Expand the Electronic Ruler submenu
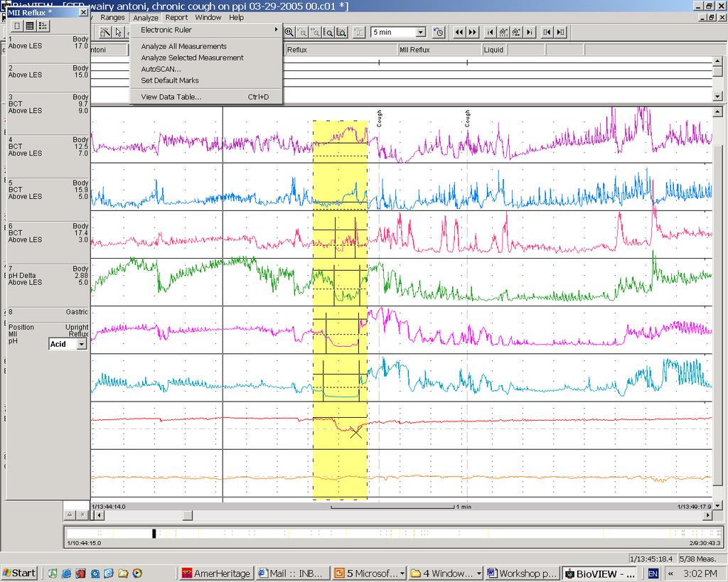This screenshot has width=728, height=582. [205, 30]
